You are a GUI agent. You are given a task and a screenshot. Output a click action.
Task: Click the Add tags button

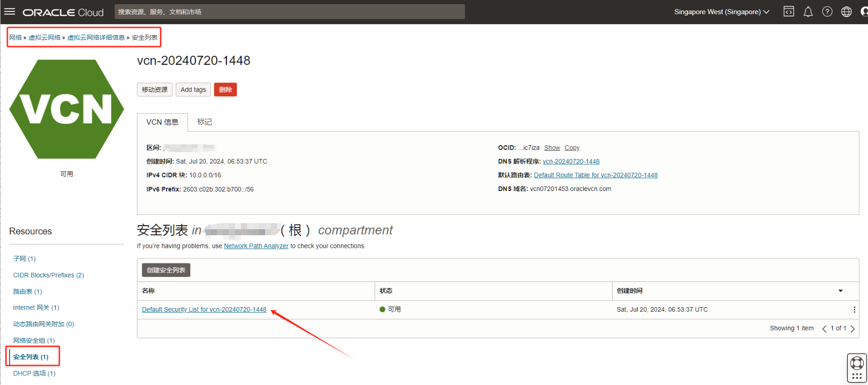point(193,89)
